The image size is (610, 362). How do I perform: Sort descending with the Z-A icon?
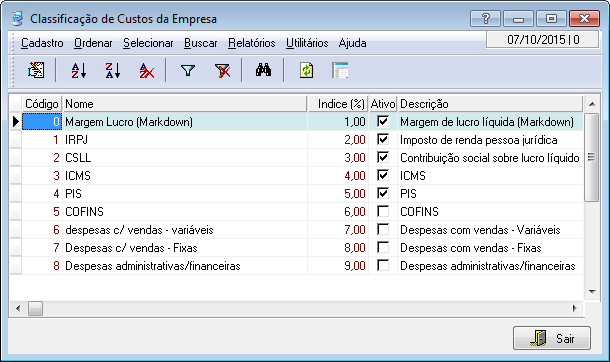click(113, 70)
